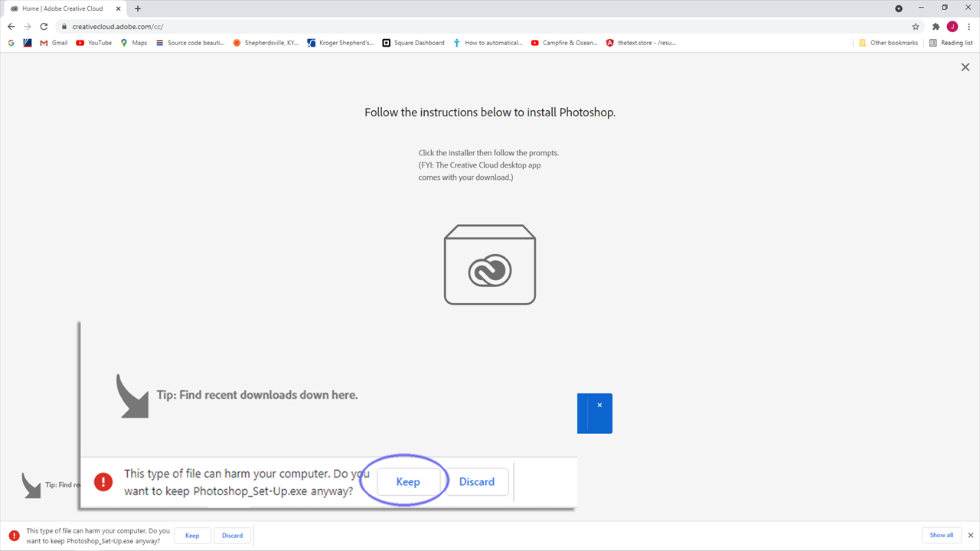This screenshot has height=551, width=980.
Task: Open the Source code beauti... bookmark
Action: pyautogui.click(x=190, y=43)
